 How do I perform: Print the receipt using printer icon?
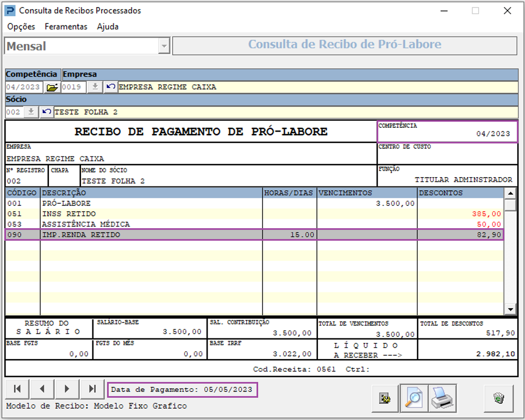tap(442, 398)
